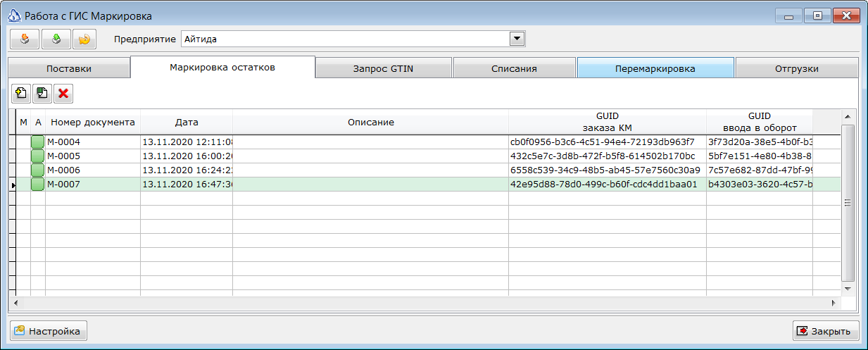Image resolution: width=868 pixels, height=350 pixels.
Task: Click the GUID заказа КМ column header
Action: [608, 122]
